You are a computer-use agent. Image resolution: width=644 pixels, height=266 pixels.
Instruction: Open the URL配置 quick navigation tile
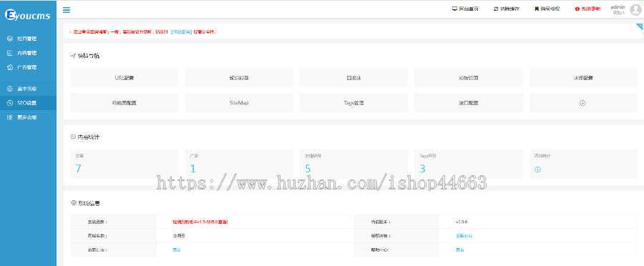click(124, 77)
